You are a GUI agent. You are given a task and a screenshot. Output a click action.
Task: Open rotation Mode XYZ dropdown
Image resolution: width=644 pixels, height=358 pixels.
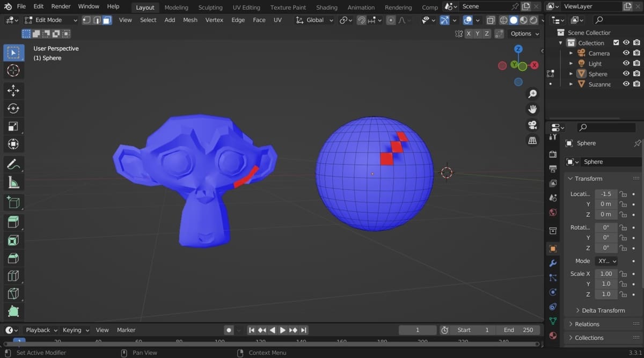pos(606,261)
